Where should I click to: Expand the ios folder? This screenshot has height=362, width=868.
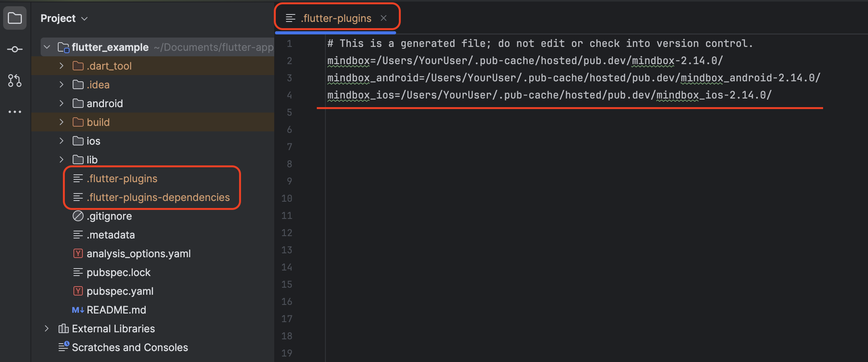[61, 141]
